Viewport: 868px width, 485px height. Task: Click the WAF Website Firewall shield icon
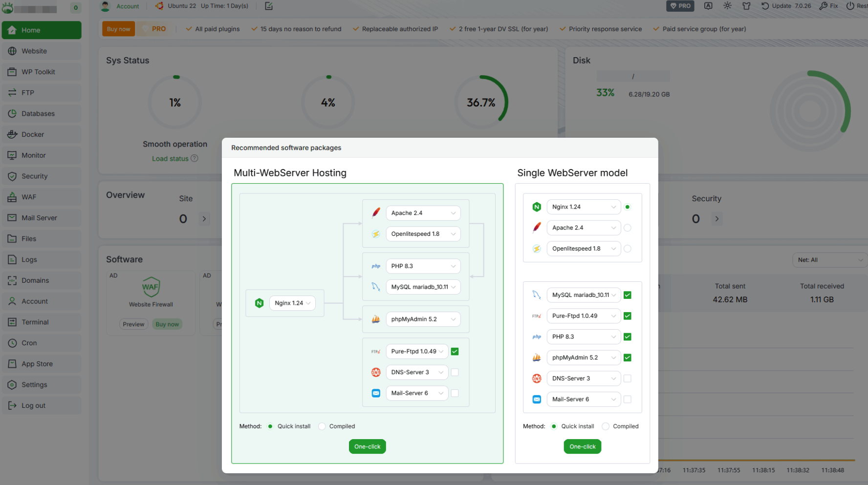(x=151, y=287)
